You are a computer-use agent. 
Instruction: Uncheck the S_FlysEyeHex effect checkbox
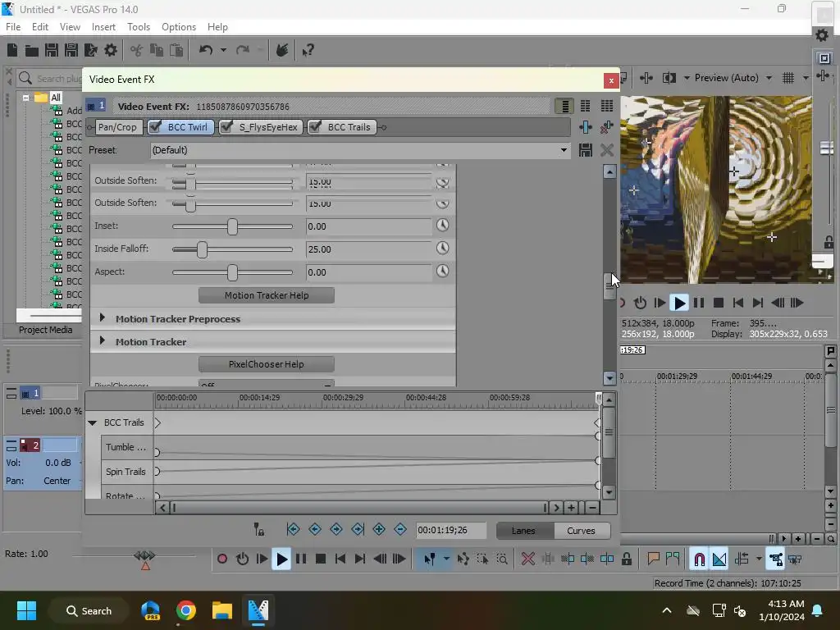226,127
